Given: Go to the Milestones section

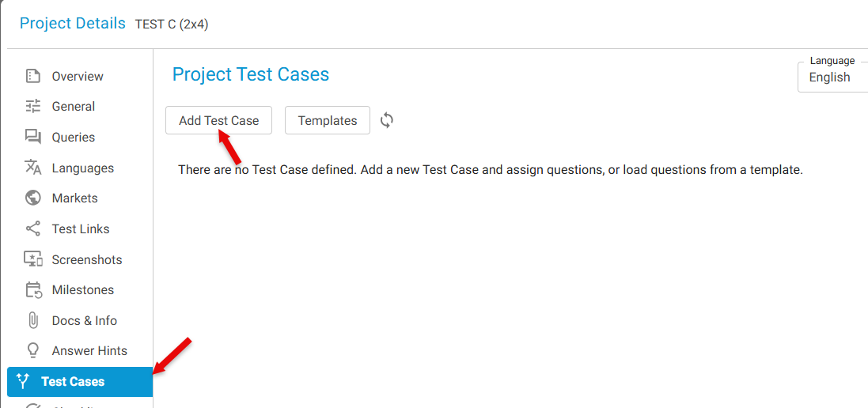Looking at the screenshot, I should coord(82,289).
